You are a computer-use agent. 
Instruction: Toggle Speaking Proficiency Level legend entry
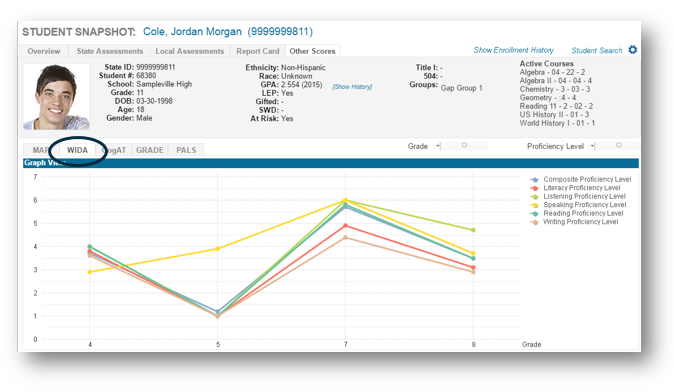coord(579,205)
